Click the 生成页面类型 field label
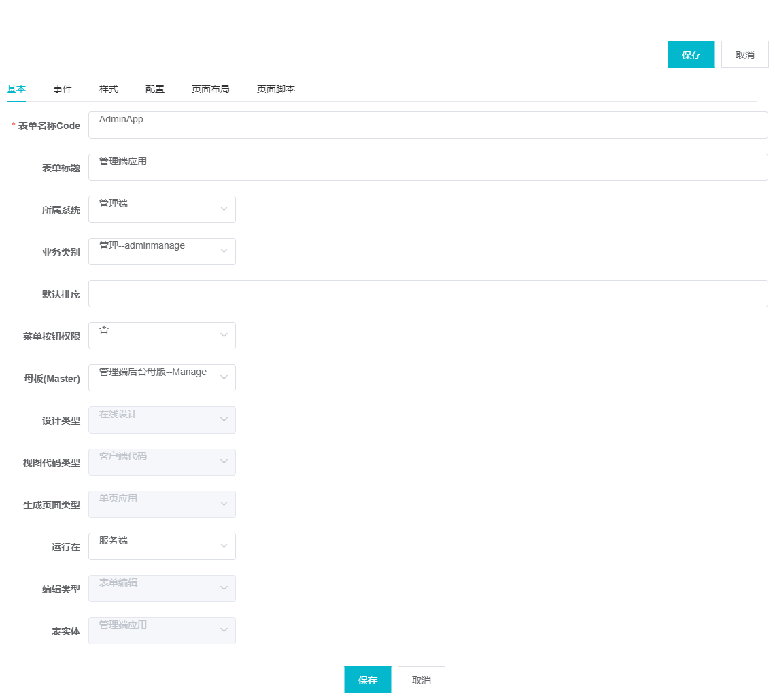This screenshot has width=775, height=700. tap(52, 506)
